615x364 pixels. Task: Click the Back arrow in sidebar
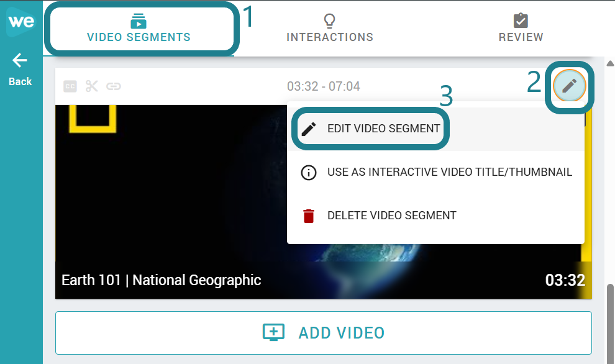pyautogui.click(x=20, y=70)
